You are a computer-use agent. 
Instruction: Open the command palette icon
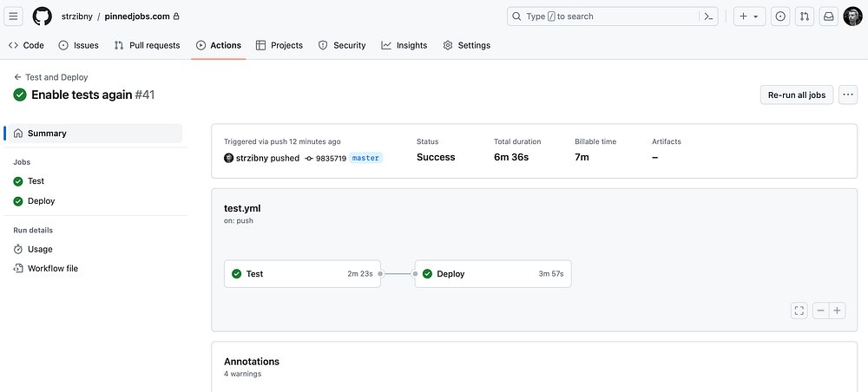pos(708,16)
